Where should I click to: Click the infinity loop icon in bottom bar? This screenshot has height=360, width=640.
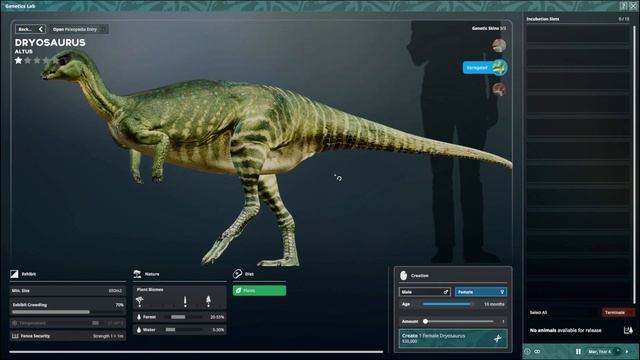click(537, 351)
